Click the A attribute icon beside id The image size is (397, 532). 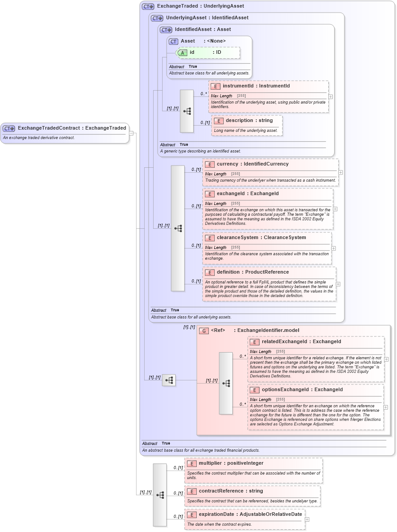point(182,52)
